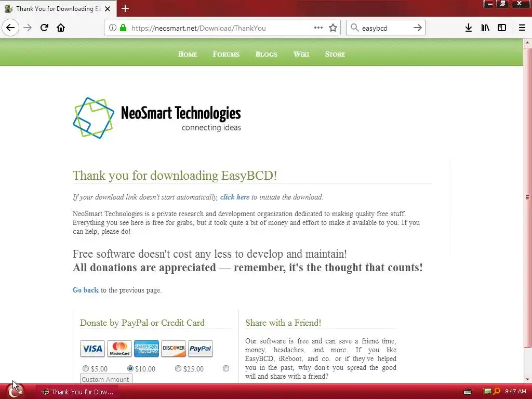The height and width of the screenshot is (399, 532).
Task: Reload the current page
Action: [x=44, y=28]
